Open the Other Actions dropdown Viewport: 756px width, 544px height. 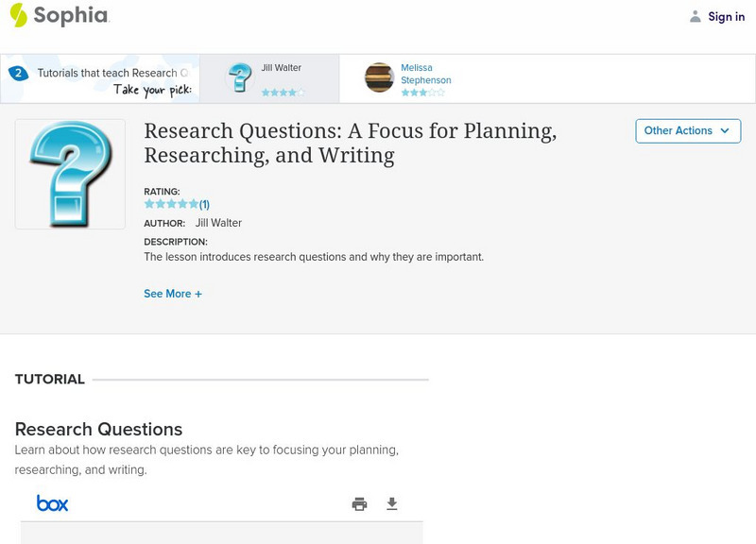[687, 130]
